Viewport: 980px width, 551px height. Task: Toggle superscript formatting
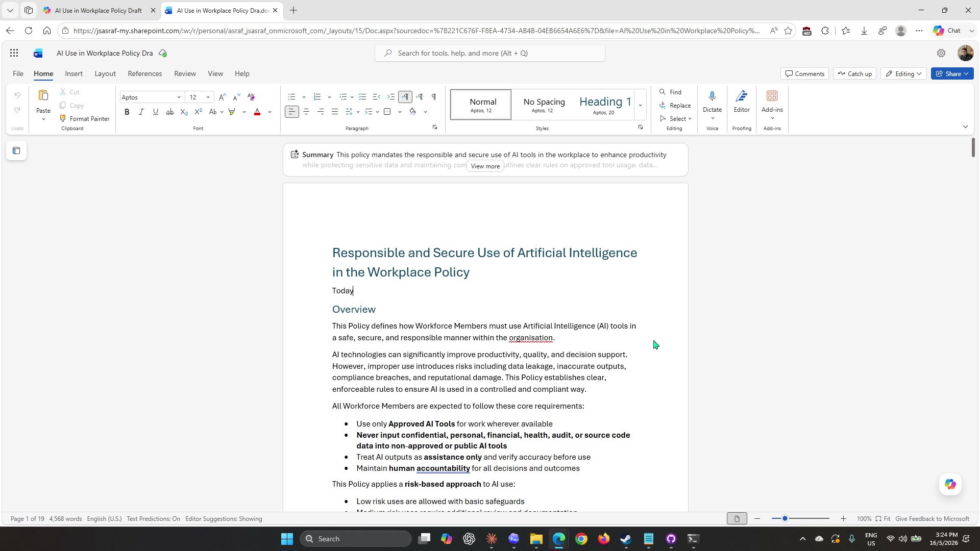click(x=199, y=112)
